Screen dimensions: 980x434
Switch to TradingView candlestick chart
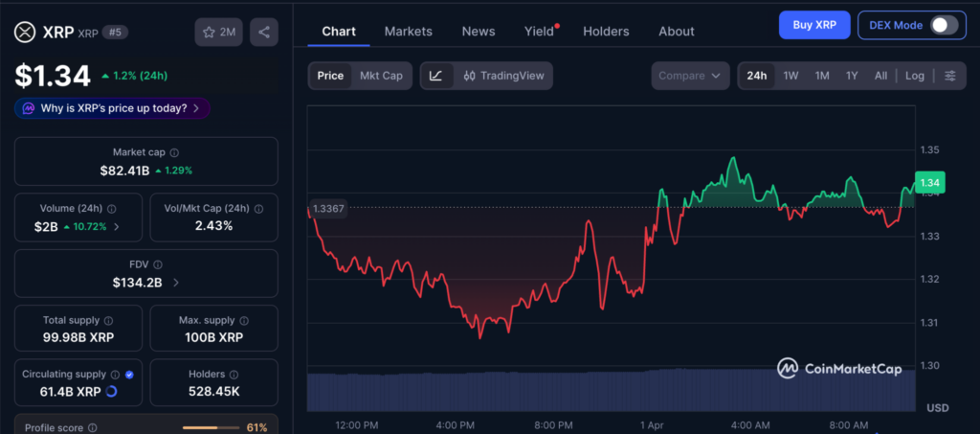pyautogui.click(x=502, y=76)
